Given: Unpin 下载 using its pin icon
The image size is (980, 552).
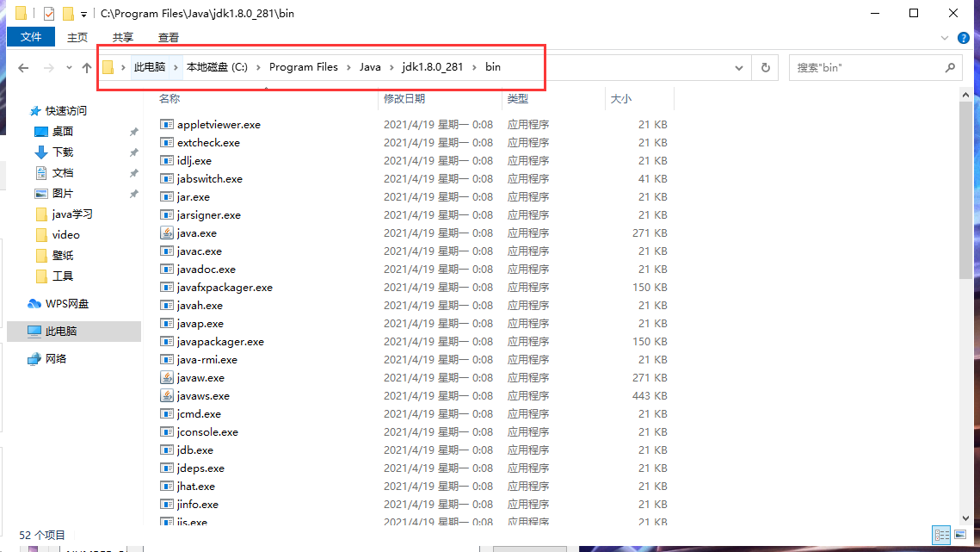Looking at the screenshot, I should point(133,152).
